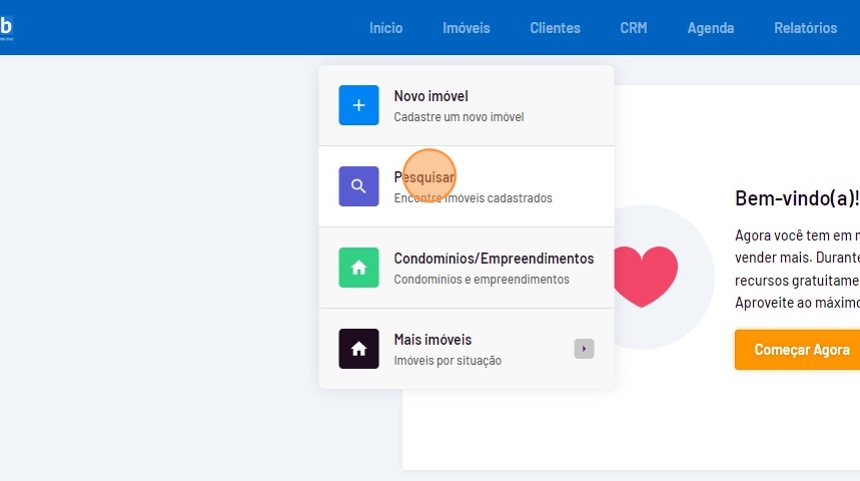
Task: Open the CRM section in the navbar
Action: (633, 28)
